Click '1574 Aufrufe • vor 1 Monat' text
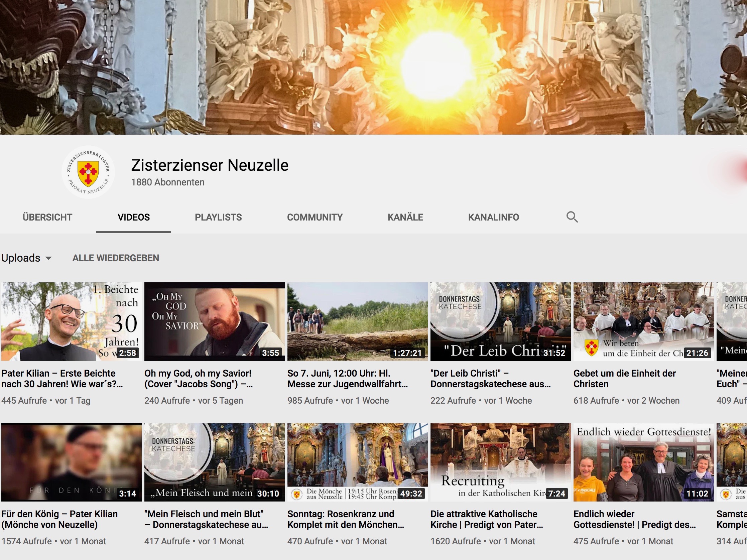 (54, 541)
